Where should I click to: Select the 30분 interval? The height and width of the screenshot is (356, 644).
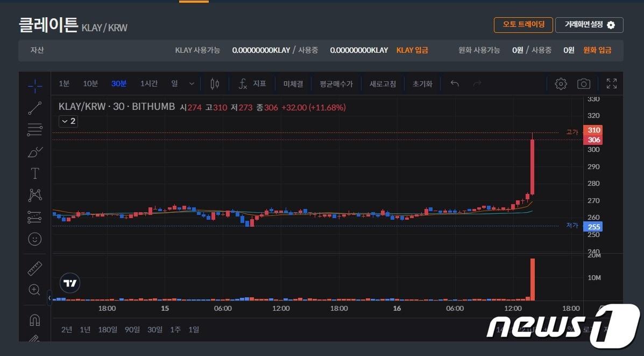[119, 84]
